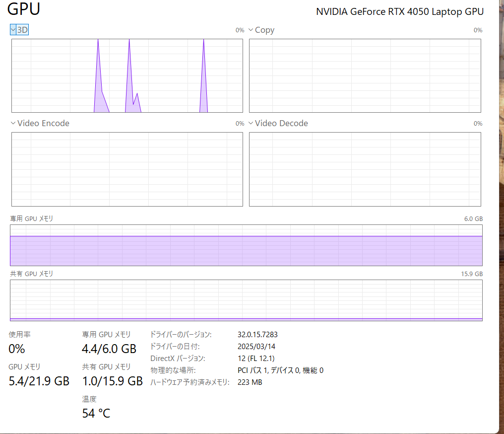Select the NVIDIA GeForce RTX 4050 Laptop GPU title
Viewport: 504px width, 434px height.
[399, 11]
